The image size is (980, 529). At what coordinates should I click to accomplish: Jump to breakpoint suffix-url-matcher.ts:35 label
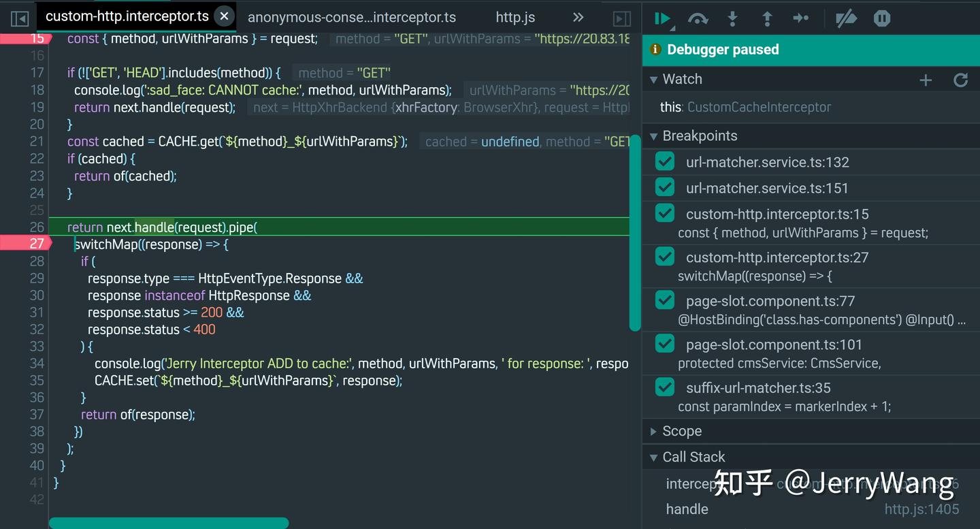(758, 388)
